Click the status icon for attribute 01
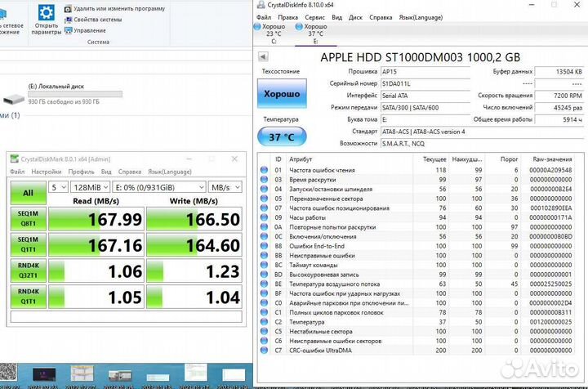This screenshot has height=389, width=588. point(264,170)
